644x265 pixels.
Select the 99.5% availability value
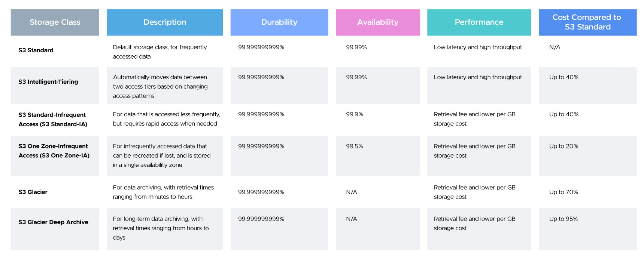(x=355, y=147)
